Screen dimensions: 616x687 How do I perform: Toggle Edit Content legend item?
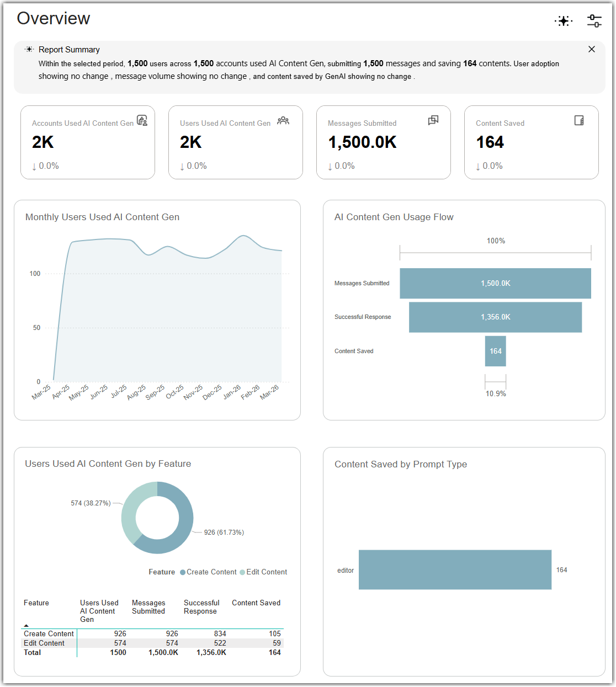(x=263, y=572)
